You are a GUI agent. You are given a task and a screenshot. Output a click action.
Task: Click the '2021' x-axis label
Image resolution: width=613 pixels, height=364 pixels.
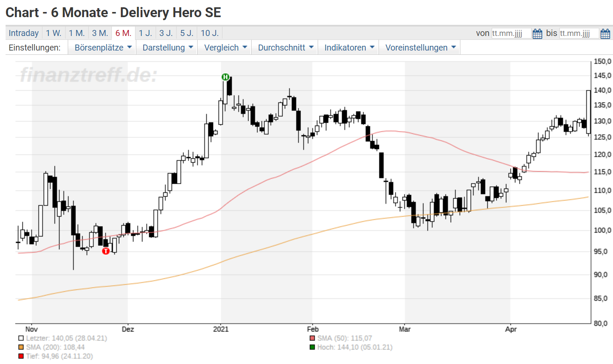[x=221, y=329]
